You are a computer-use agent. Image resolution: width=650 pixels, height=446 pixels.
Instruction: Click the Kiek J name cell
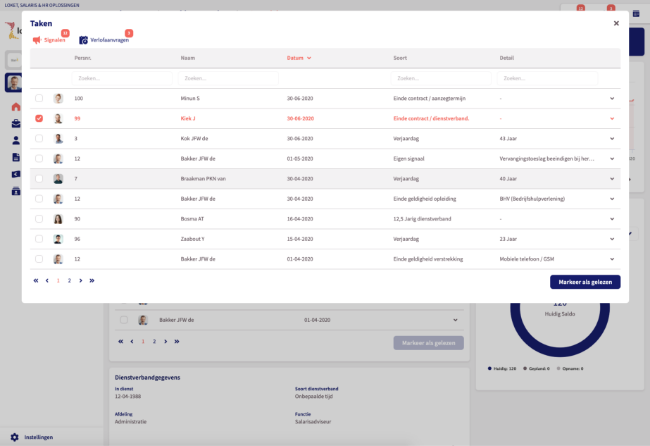188,119
